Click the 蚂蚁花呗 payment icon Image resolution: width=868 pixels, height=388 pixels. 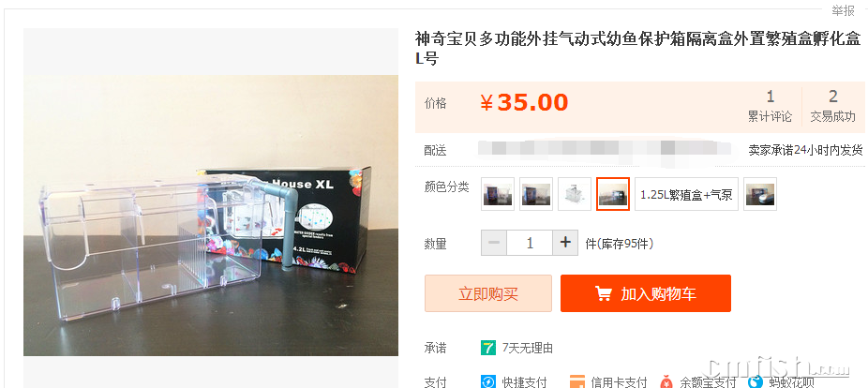[756, 382]
